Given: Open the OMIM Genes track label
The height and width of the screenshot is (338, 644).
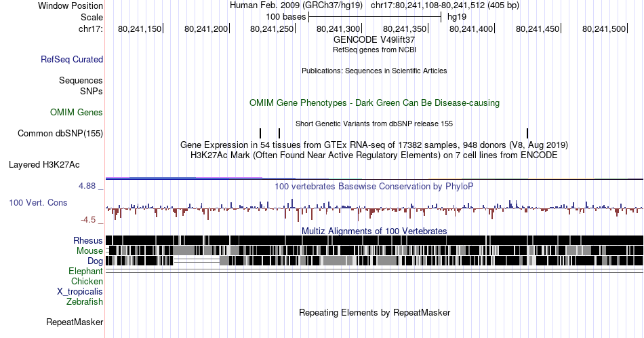Looking at the screenshot, I should 77,112.
